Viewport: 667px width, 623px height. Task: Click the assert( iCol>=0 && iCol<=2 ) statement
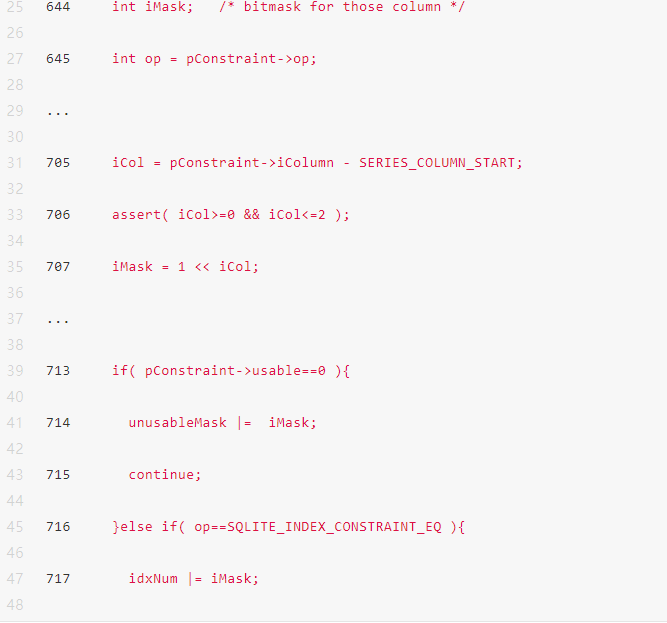tap(231, 215)
